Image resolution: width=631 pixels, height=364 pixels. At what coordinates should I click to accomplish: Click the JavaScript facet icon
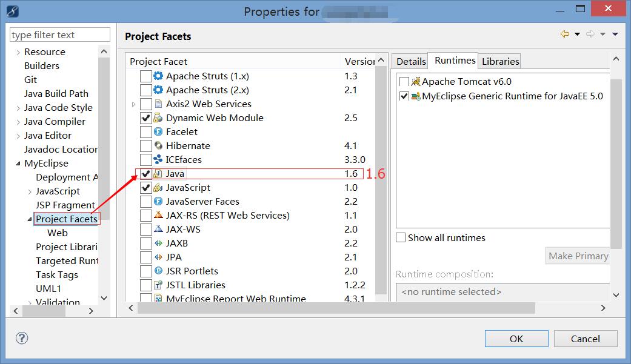[158, 187]
